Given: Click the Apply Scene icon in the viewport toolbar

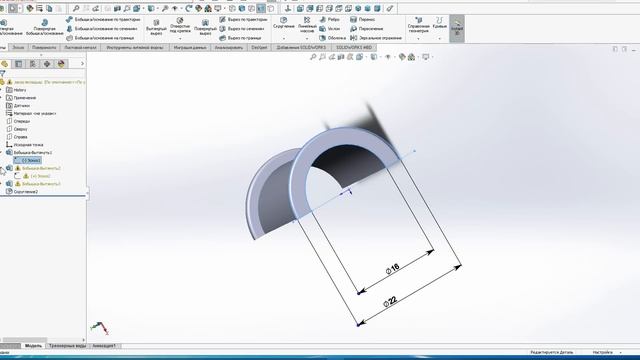Looking at the screenshot, I should click(x=411, y=57).
